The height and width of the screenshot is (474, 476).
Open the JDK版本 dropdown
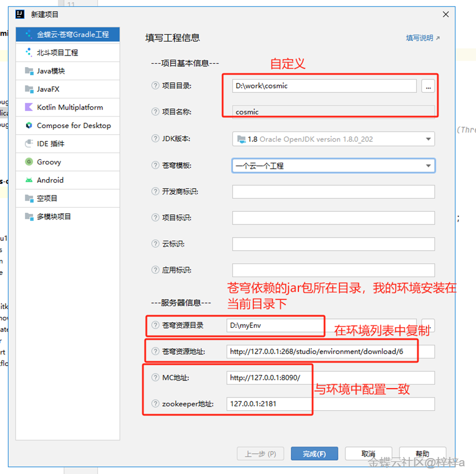tap(333, 139)
